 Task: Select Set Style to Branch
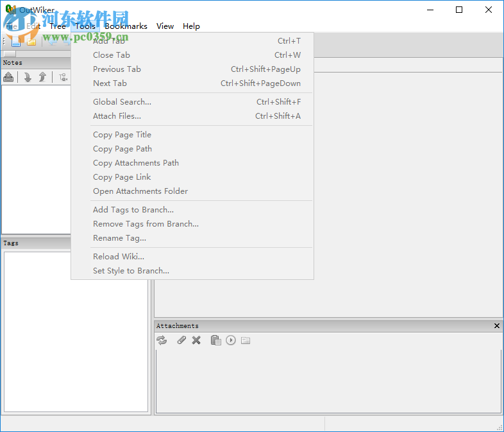click(x=192, y=271)
